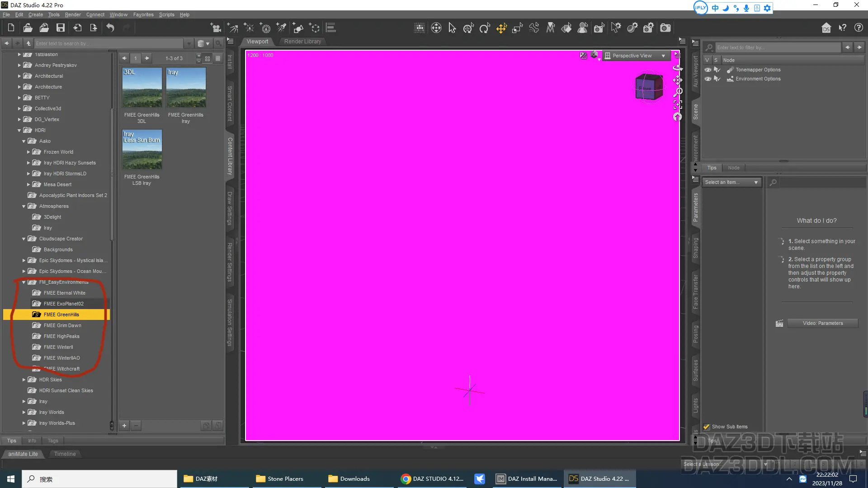This screenshot has width=868, height=488.
Task: Click the Open File folder icon
Action: coord(28,28)
